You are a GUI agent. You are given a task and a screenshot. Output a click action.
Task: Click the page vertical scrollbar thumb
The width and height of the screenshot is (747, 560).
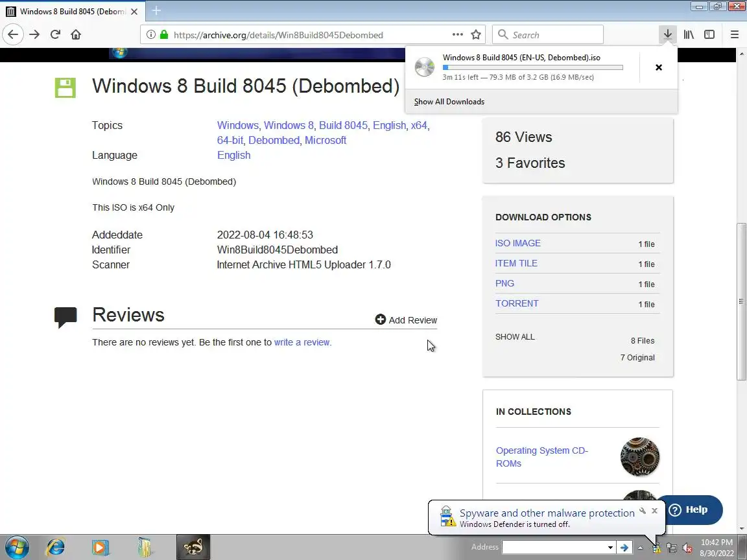click(x=741, y=301)
